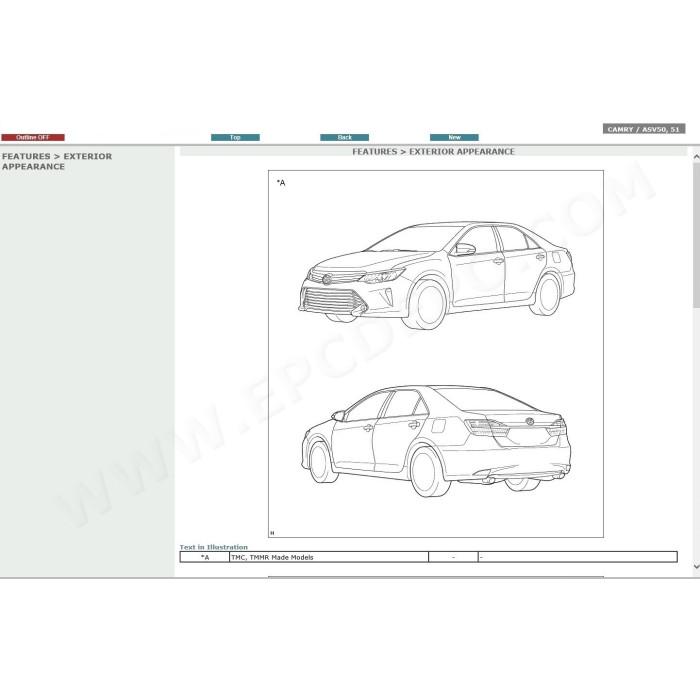
Task: Select 'TMC, TMMR Made Models' table cell
Action: click(329, 557)
